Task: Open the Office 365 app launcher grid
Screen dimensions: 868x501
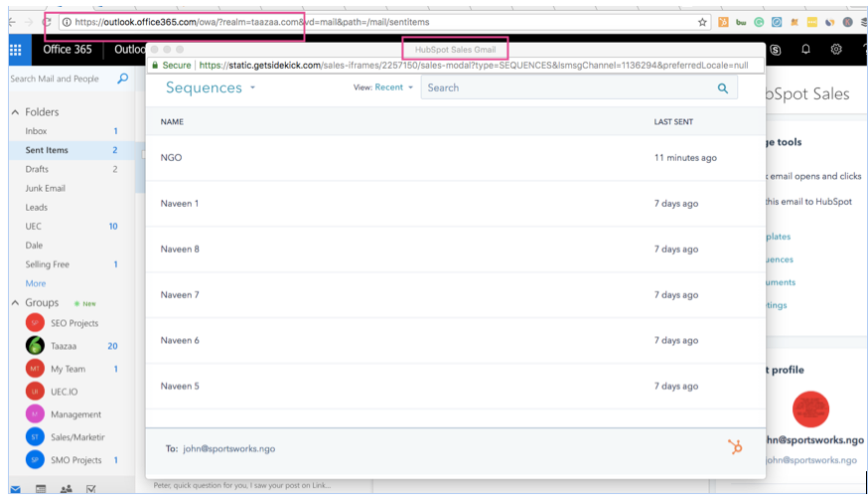Action: click(x=16, y=50)
